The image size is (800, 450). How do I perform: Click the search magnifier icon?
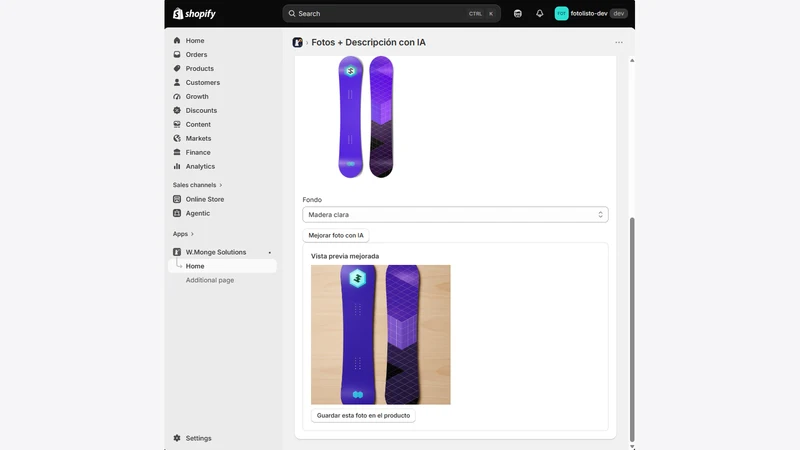292,14
